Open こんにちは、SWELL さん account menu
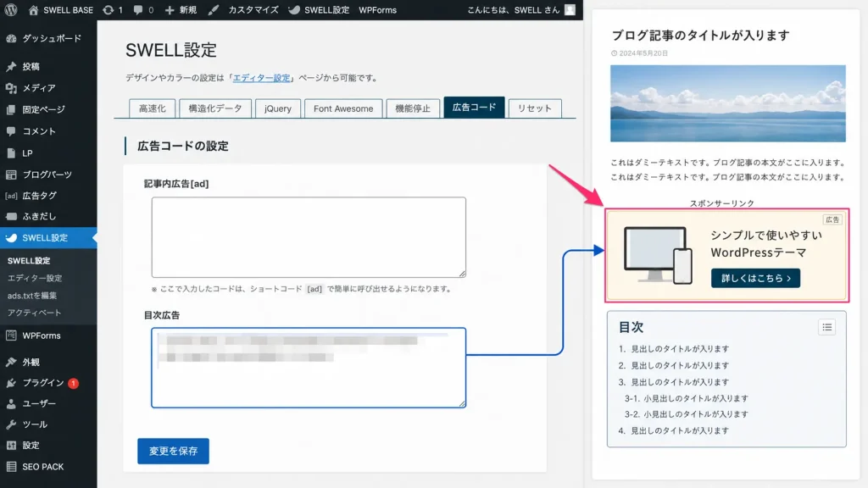This screenshot has width=868, height=488. pyautogui.click(x=521, y=10)
